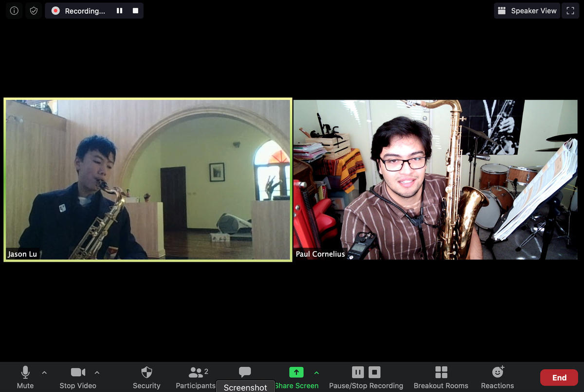584x392 pixels.
Task: Pause recording from the top Recording bar
Action: point(119,11)
